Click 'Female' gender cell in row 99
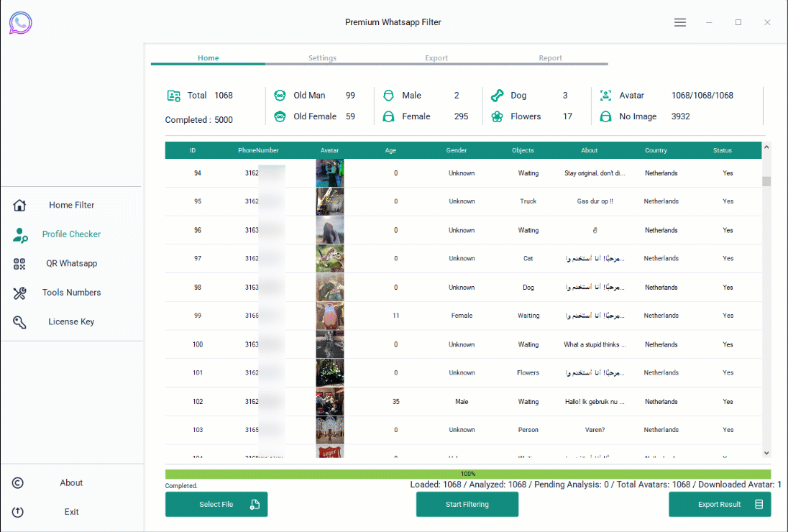This screenshot has height=532, width=788. [462, 316]
